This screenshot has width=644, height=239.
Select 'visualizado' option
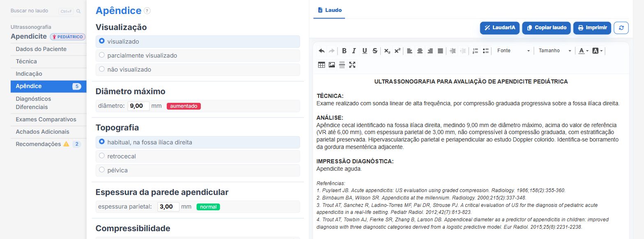198,42
